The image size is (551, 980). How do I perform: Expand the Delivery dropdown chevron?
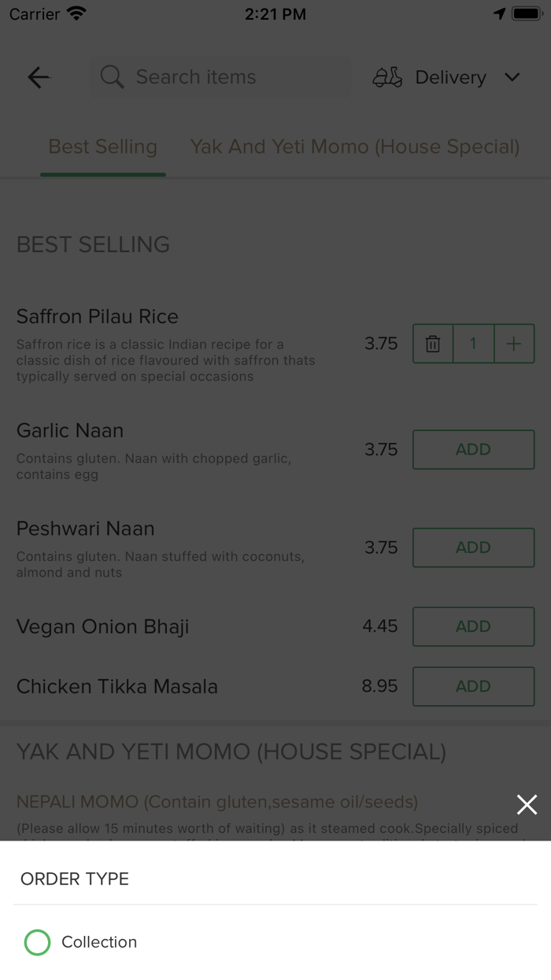512,77
